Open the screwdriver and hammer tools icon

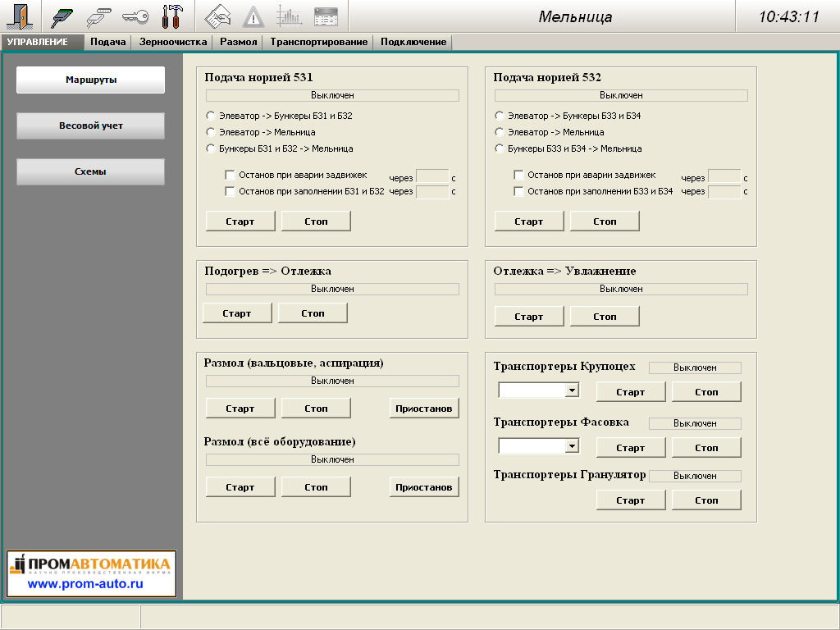[x=173, y=16]
